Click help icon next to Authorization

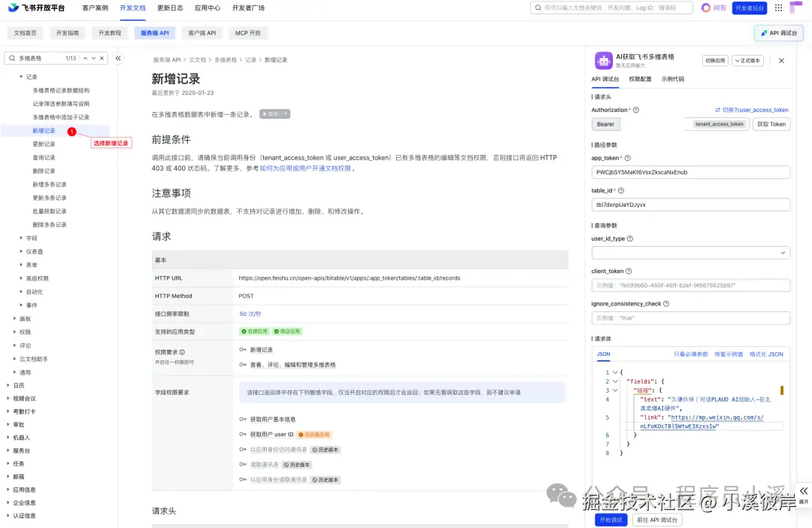click(636, 110)
